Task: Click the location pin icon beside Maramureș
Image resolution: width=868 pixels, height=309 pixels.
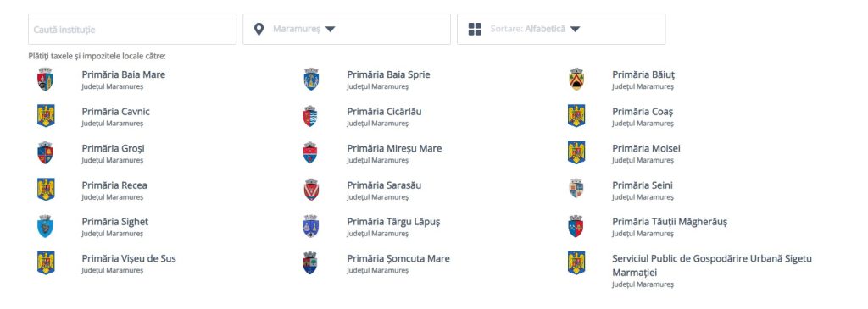Action: [x=259, y=29]
